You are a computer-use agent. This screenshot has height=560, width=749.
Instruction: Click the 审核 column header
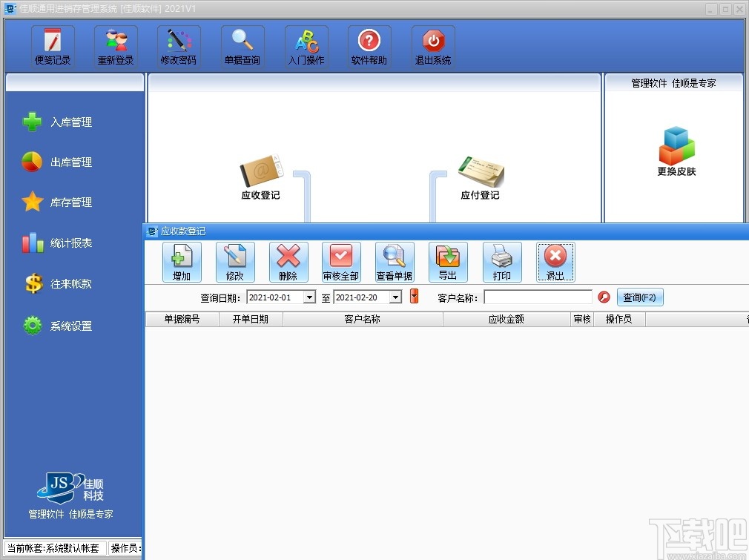click(582, 319)
